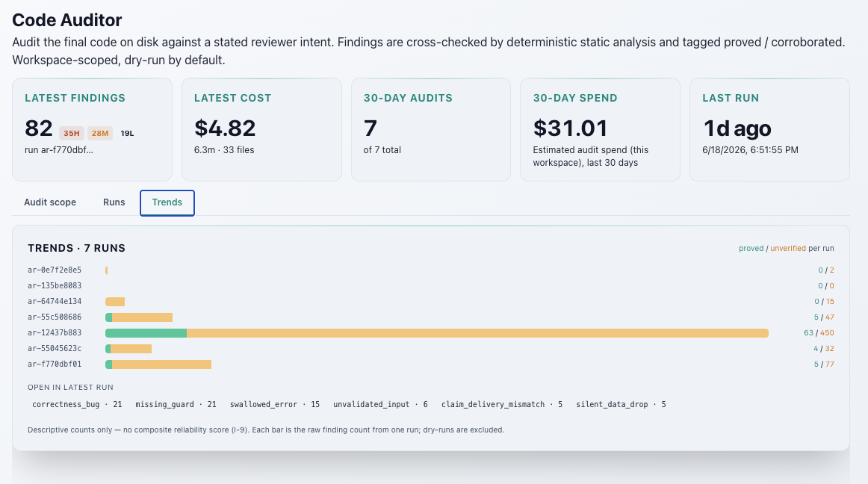Click the timestamp 6/18/2026, 6:51:55 PM
The width and height of the screenshot is (868, 484).
pyautogui.click(x=750, y=150)
